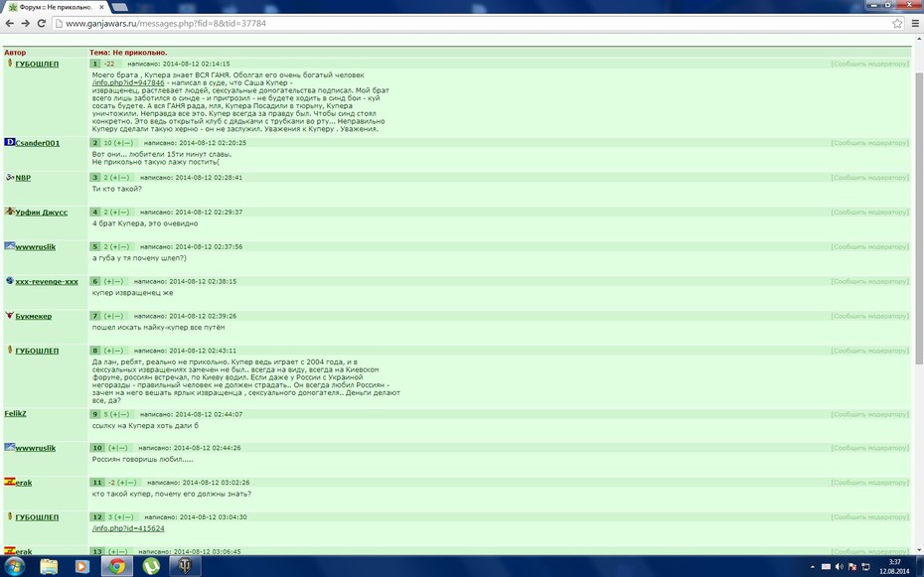924x577 pixels.
Task: Open xxx-revenge-xxx's profile
Action: coord(47,281)
